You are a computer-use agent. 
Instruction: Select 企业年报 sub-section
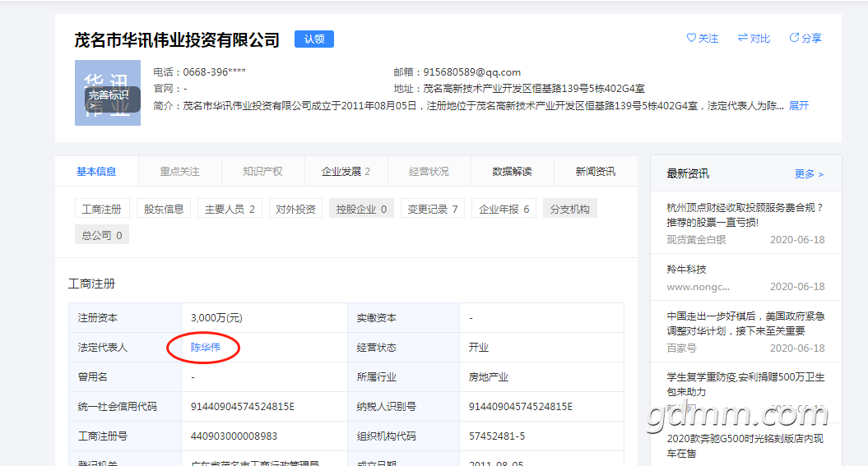(504, 210)
